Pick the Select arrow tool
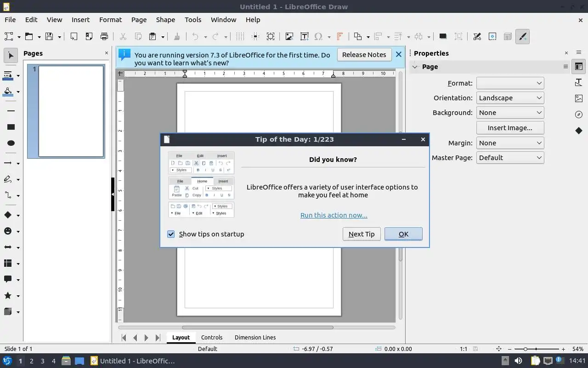This screenshot has height=368, width=588. pyautogui.click(x=11, y=56)
